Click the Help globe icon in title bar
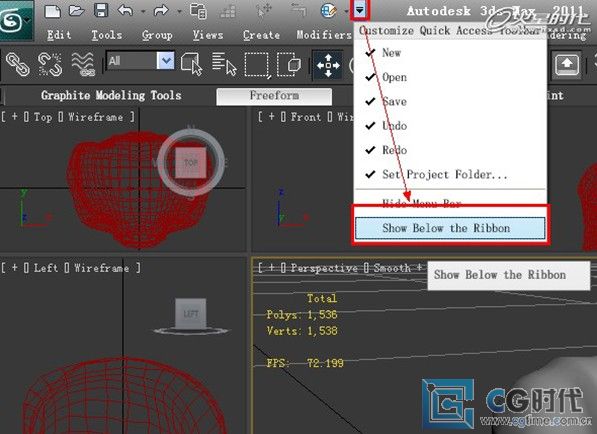 tap(329, 11)
